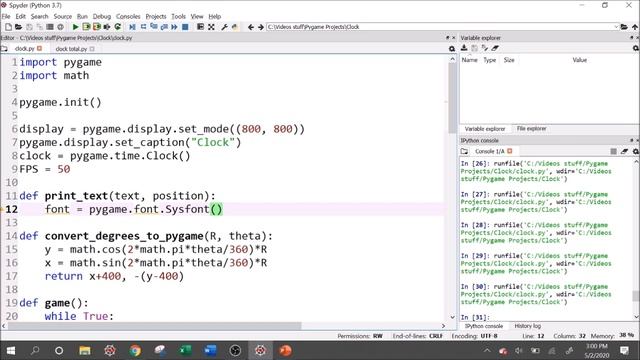Open working directory path dropdown
The width and height of the screenshot is (640, 360).
616,27
